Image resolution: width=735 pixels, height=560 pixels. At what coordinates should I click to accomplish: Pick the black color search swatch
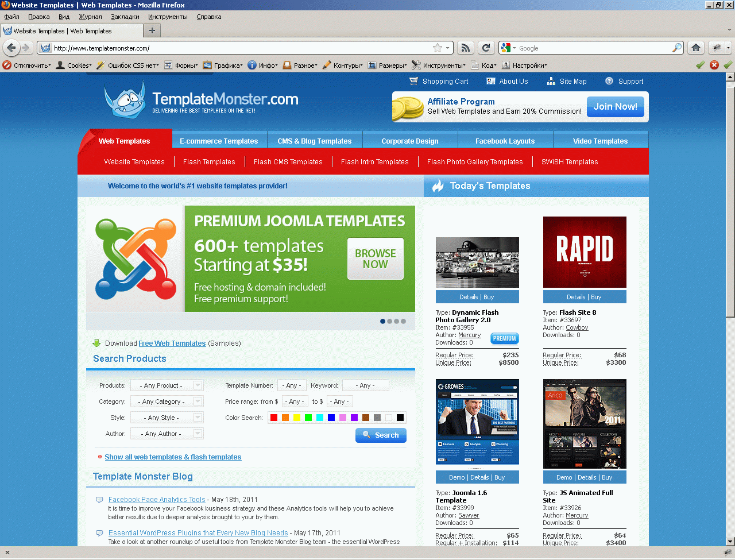click(x=400, y=418)
